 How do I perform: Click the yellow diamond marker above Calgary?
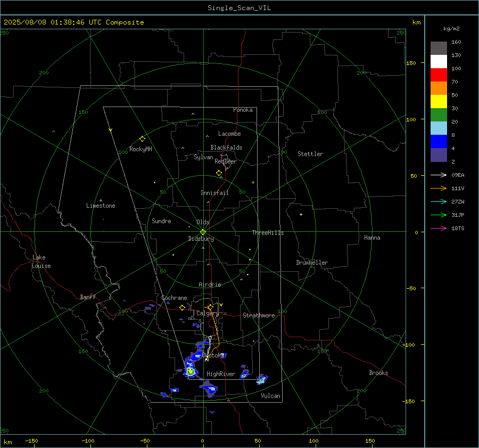coord(210,307)
